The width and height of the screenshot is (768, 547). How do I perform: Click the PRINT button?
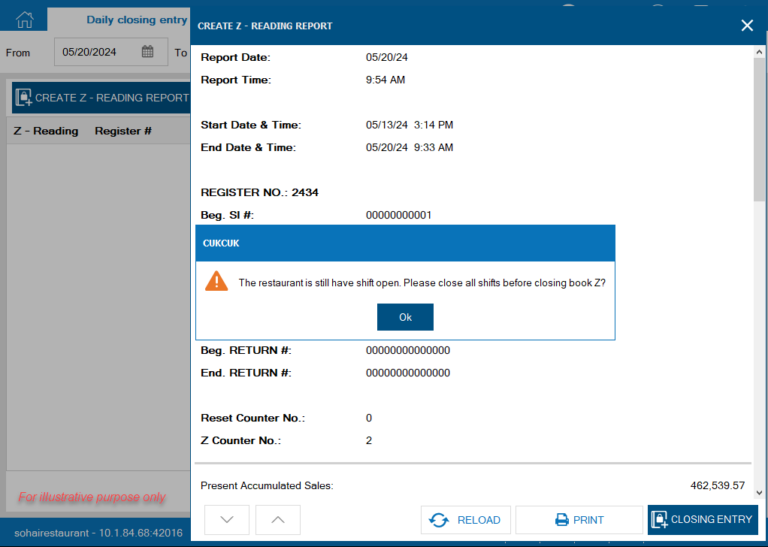(x=579, y=520)
